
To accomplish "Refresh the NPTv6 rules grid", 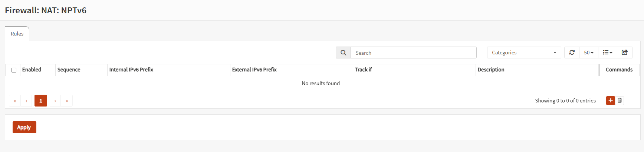I will click(572, 53).
